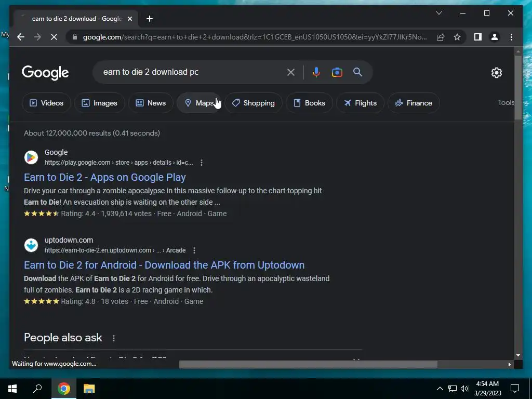Stop loading the page
Viewport: 532px width, 399px height.
[54, 37]
